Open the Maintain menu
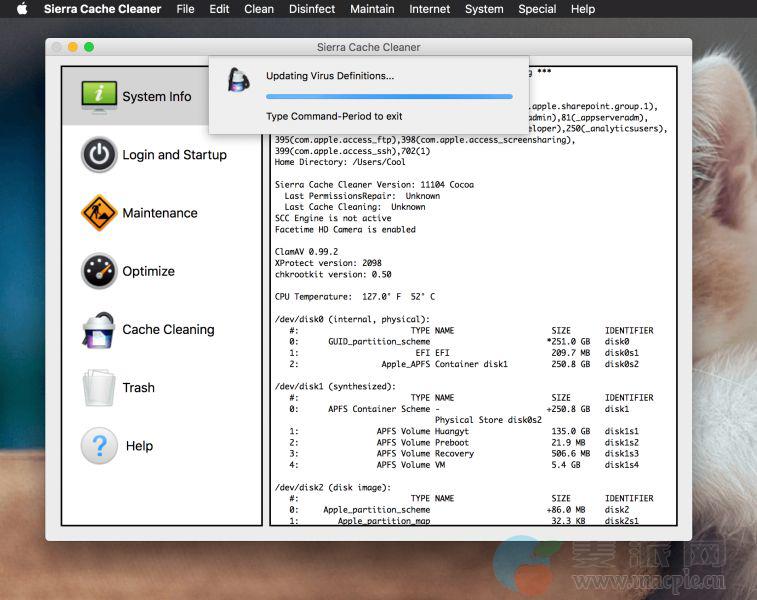The image size is (757, 600). pos(372,9)
